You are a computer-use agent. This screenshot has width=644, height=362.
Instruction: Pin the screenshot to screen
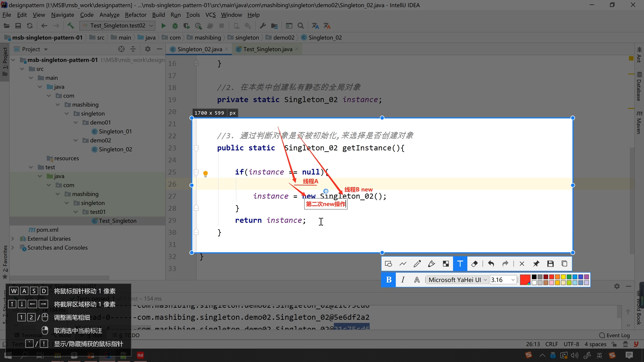pos(536,264)
